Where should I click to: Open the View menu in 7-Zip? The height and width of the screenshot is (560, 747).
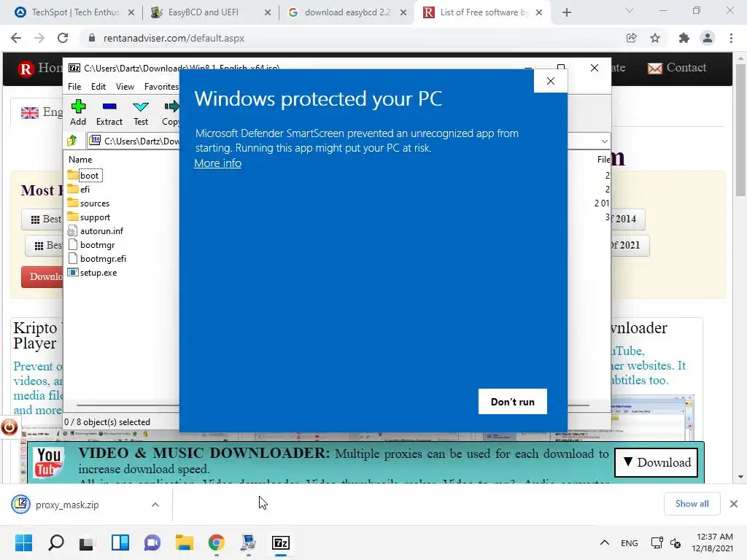[x=125, y=87]
